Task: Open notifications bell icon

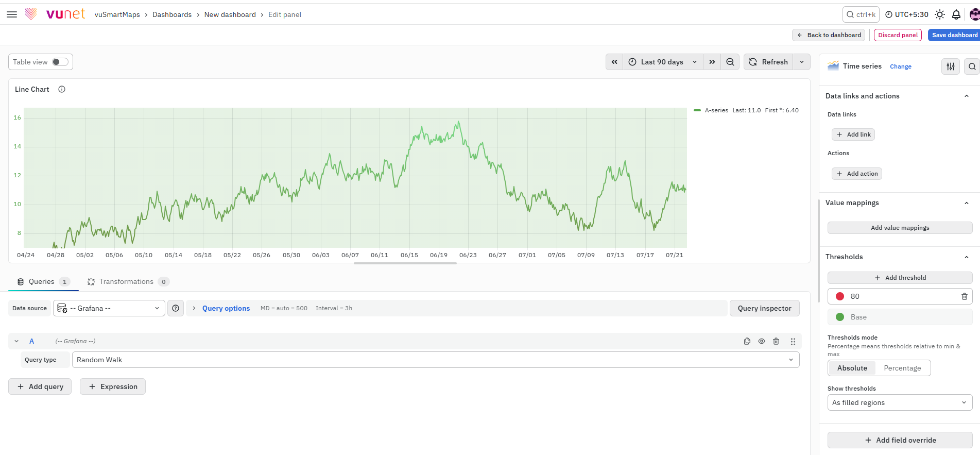Action: (956, 14)
